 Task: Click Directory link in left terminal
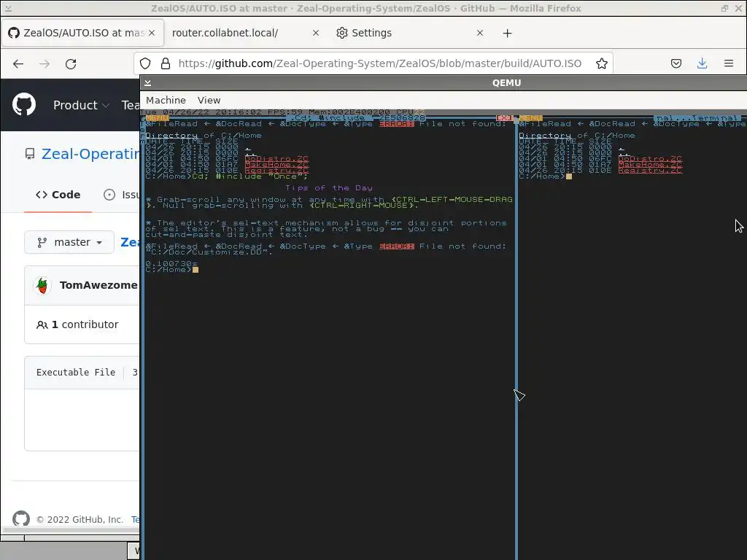171,135
